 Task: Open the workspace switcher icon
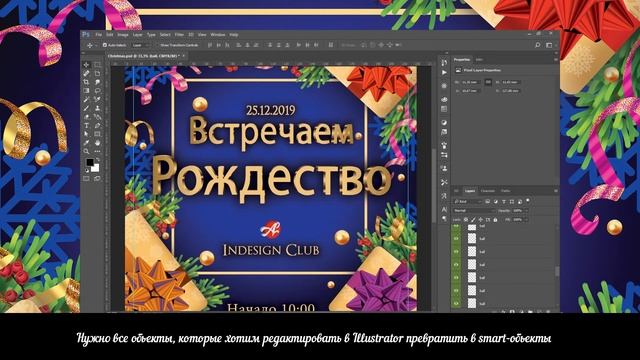coord(549,45)
